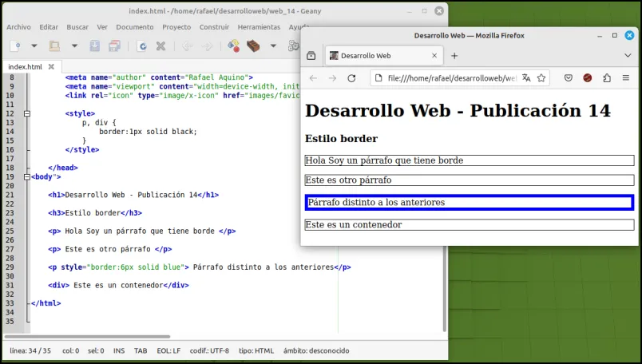Image resolution: width=642 pixels, height=364 pixels.
Task: Run the file with the gears icon
Action: click(x=293, y=45)
